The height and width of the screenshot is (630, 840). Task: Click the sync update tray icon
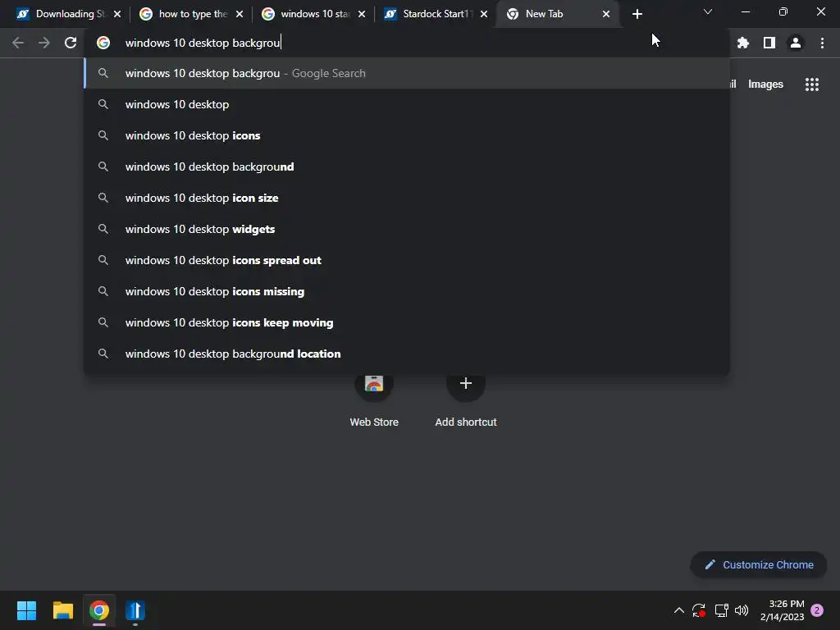[x=699, y=610]
